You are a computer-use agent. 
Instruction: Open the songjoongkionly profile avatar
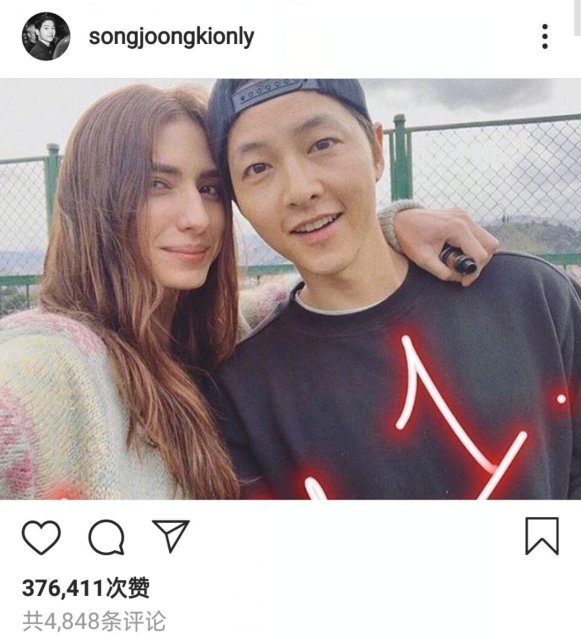pos(46,36)
